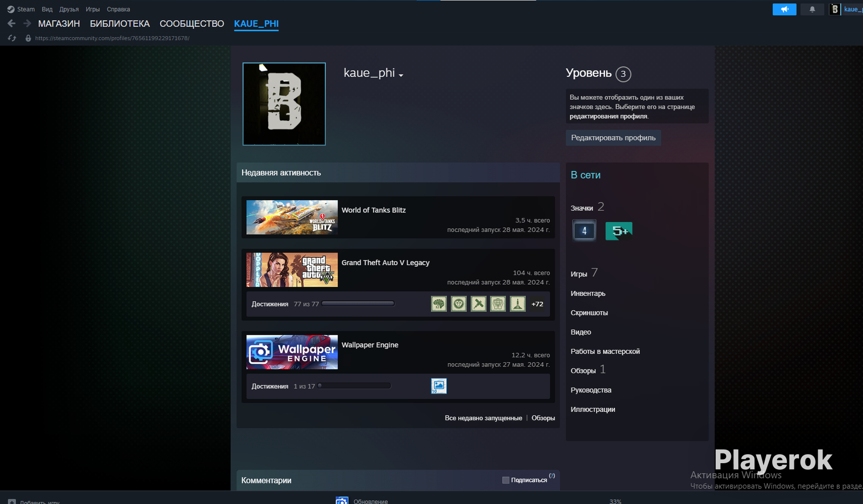
Task: Click the small avatar in the top bar
Action: 835,9
